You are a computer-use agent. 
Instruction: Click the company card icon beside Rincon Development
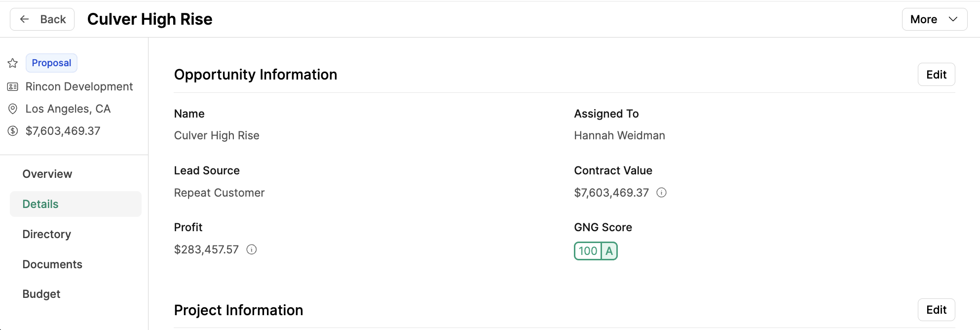(13, 87)
